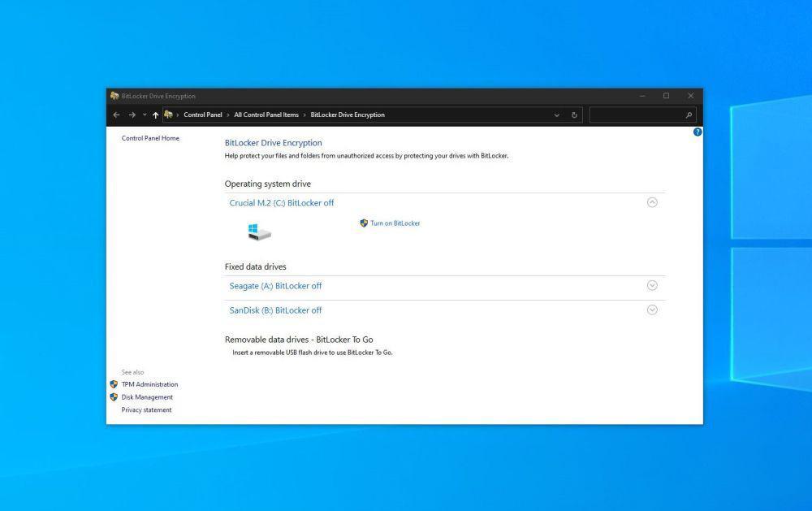The image size is (812, 511).
Task: Click the 'Insert a removable USB flash drive' text
Action: pyautogui.click(x=313, y=353)
